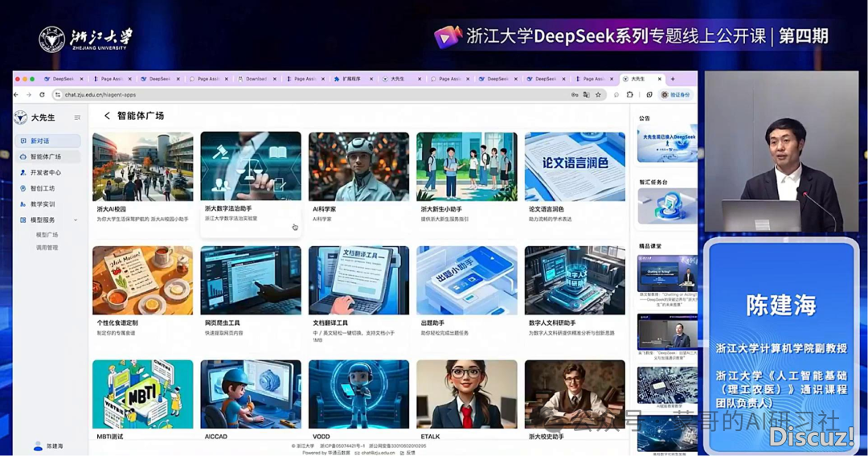Image resolution: width=868 pixels, height=456 pixels.
Task: Open the 智汇任务台 panel image
Action: tap(666, 206)
